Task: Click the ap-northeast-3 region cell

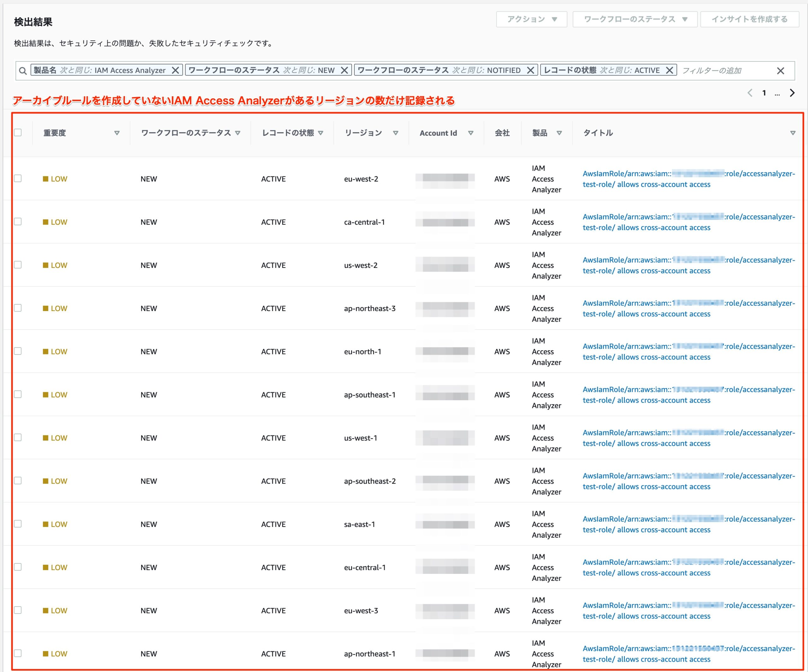Action: [370, 309]
